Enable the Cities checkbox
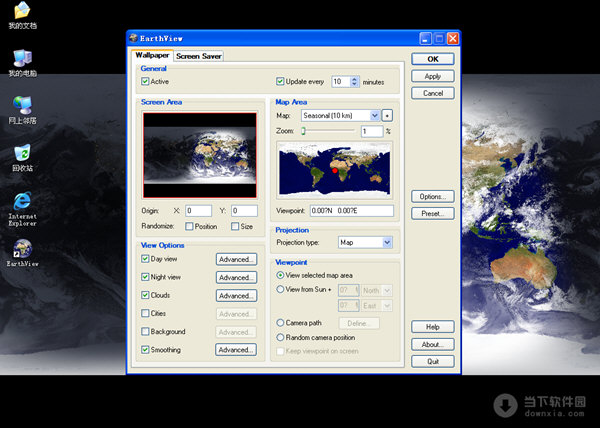This screenshot has width=600, height=428. tap(145, 313)
